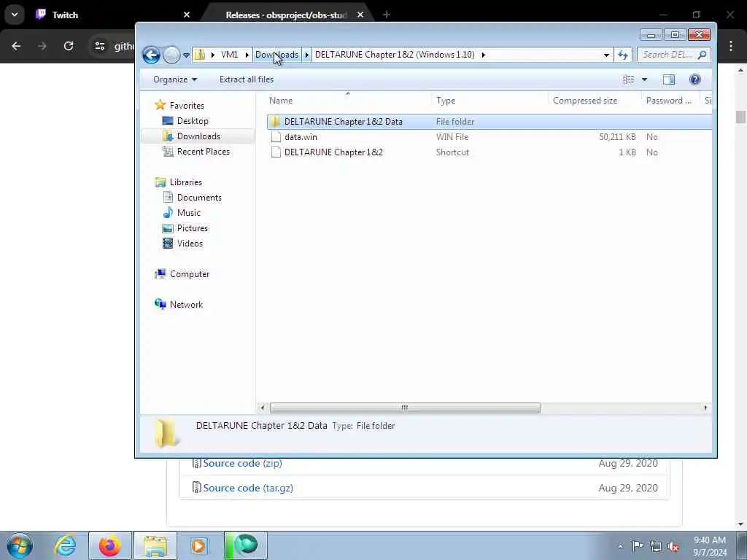
Task: Open Favorites in the navigation pane
Action: click(x=187, y=105)
